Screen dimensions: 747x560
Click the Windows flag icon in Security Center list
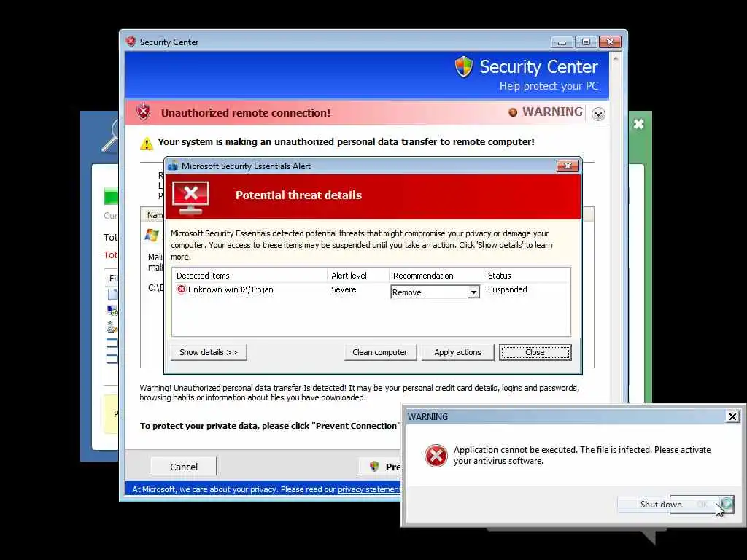coord(152,235)
